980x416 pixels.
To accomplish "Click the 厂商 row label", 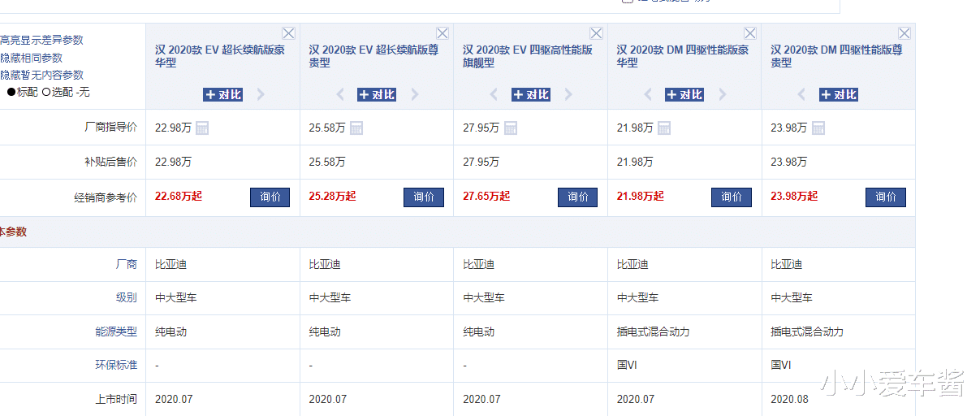I will pyautogui.click(x=127, y=264).
